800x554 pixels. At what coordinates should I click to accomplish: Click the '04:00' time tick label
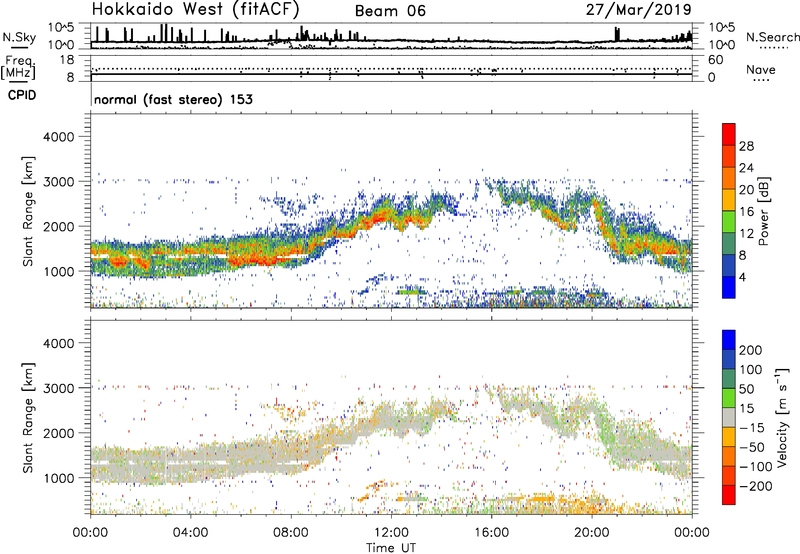click(x=190, y=533)
